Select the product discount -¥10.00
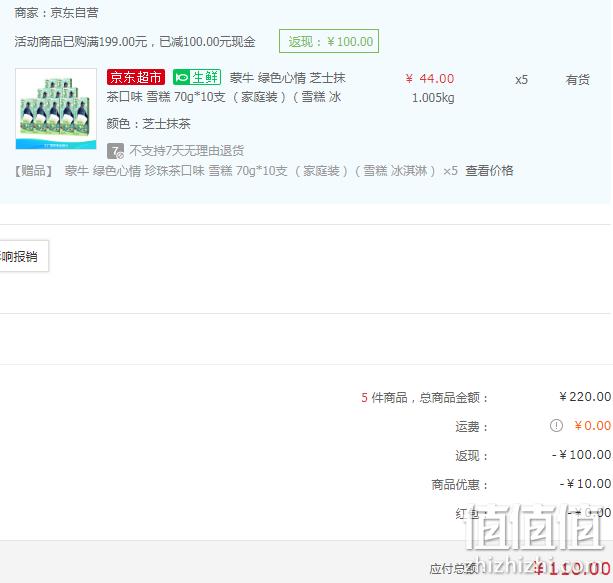613x583 pixels. (586, 484)
